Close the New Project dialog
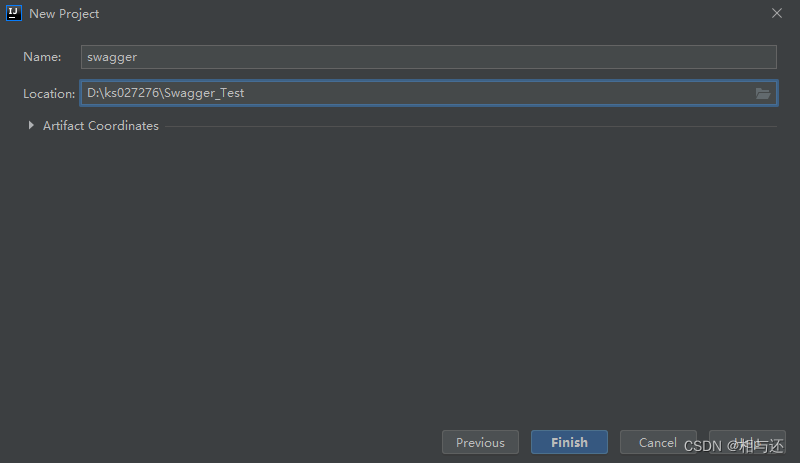This screenshot has width=800, height=463. pyautogui.click(x=777, y=13)
